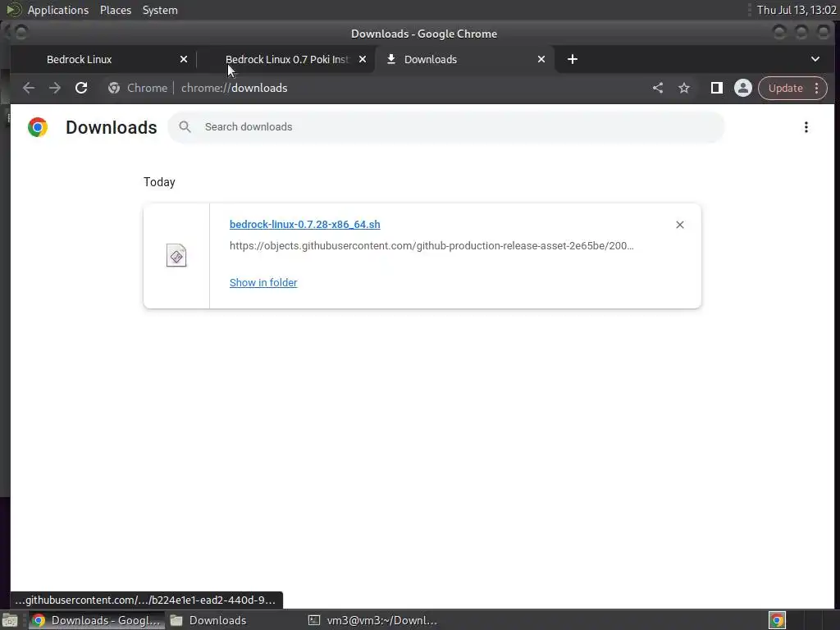This screenshot has width=840, height=630.
Task: Open a new tab with plus button
Action: pyautogui.click(x=572, y=59)
